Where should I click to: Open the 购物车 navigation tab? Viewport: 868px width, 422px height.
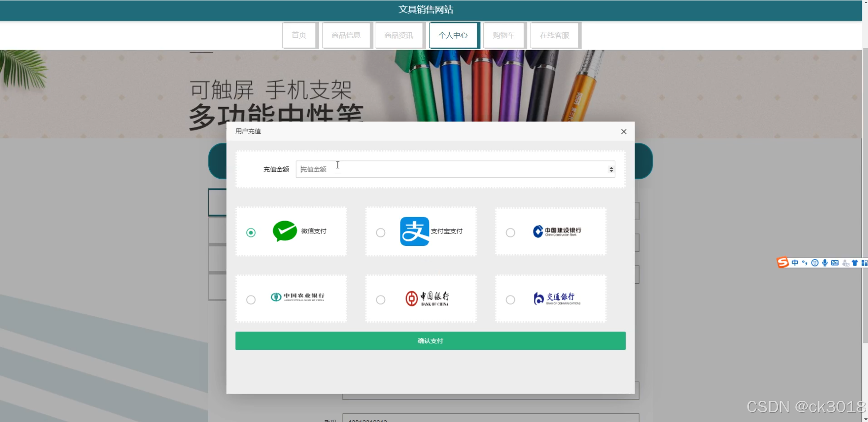(504, 35)
